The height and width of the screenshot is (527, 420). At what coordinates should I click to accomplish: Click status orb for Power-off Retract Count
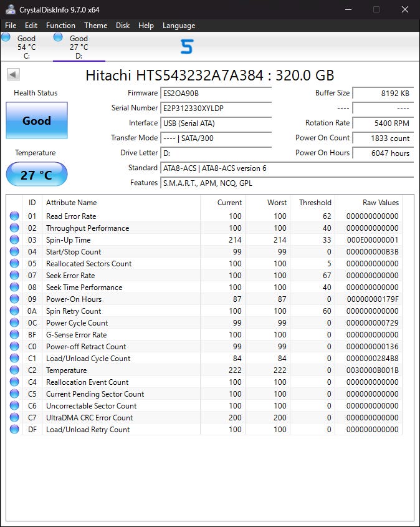(14, 346)
